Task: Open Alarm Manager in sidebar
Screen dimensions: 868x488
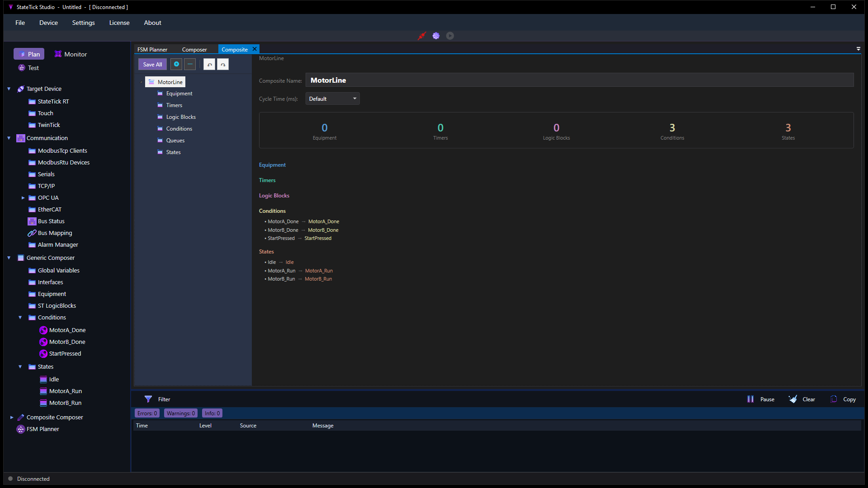Action: pyautogui.click(x=58, y=245)
